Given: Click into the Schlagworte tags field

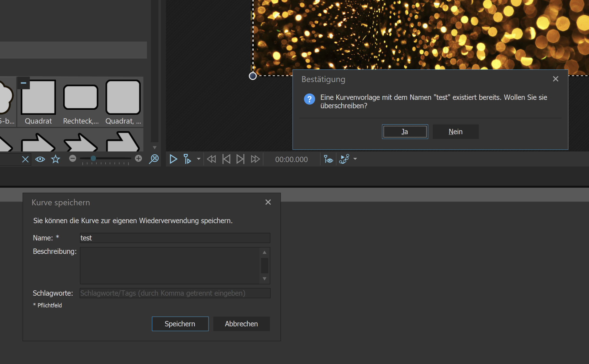Looking at the screenshot, I should [x=175, y=293].
